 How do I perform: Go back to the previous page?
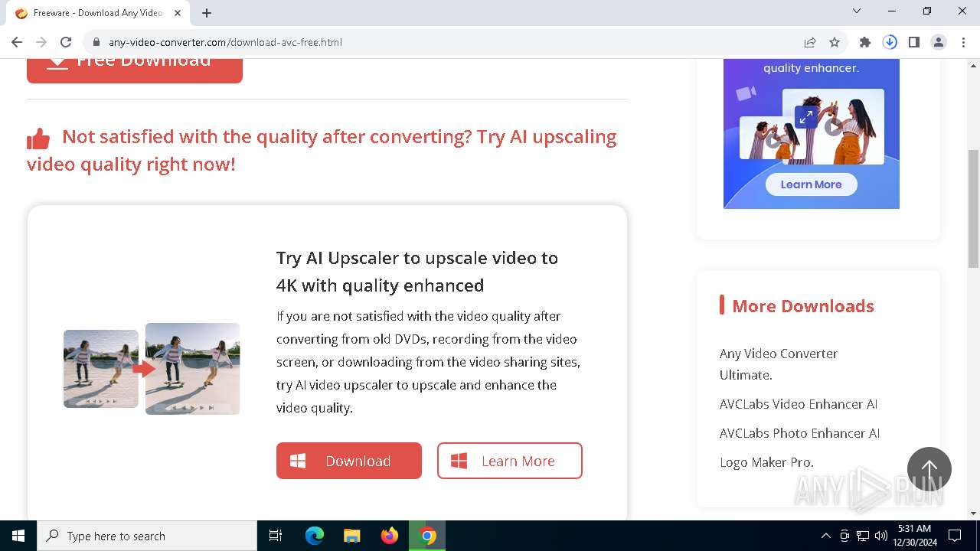tap(17, 42)
